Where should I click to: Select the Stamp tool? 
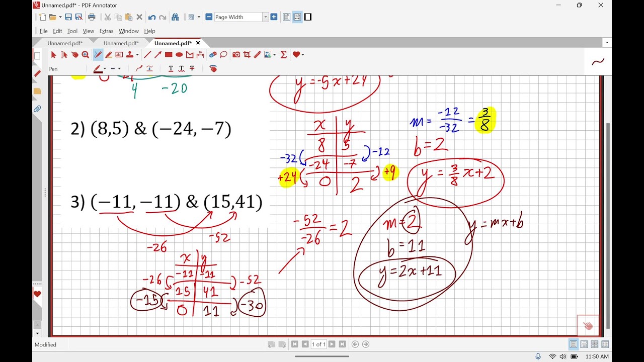coord(130,55)
